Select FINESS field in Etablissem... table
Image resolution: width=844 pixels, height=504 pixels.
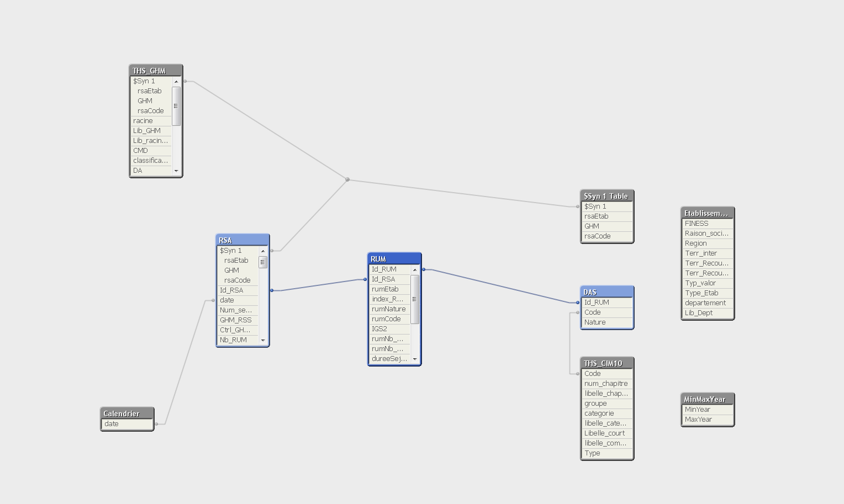click(x=708, y=224)
